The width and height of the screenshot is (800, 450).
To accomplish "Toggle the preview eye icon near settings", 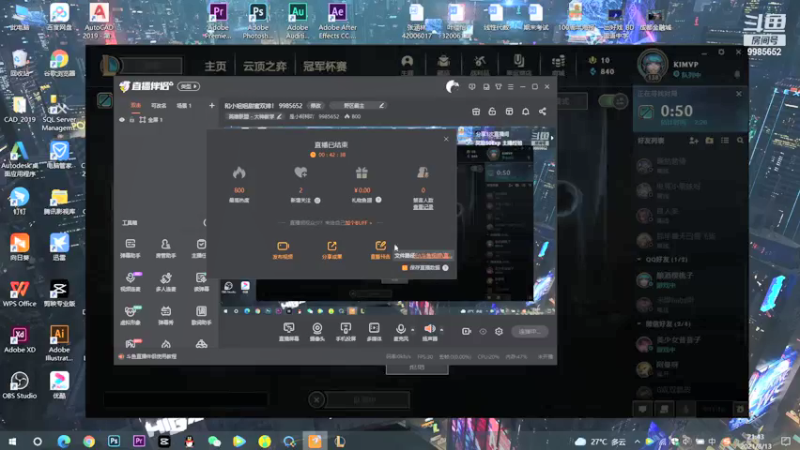I will pos(483,331).
